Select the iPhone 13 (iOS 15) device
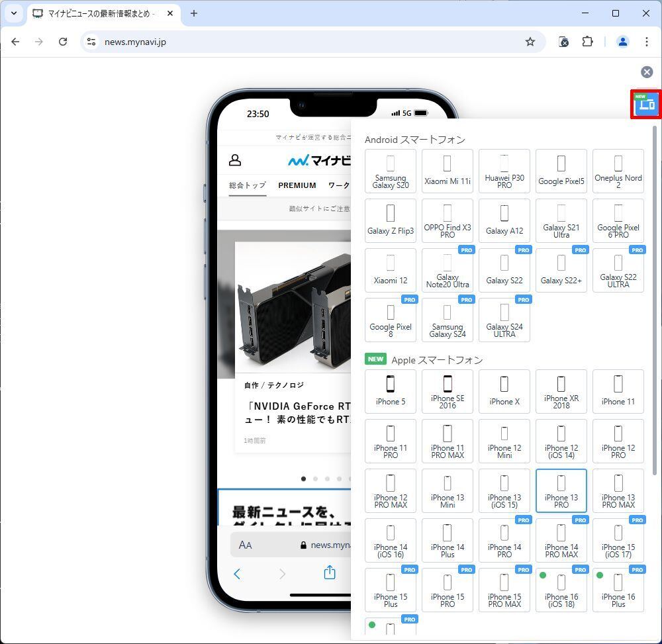662x644 pixels. 504,491
